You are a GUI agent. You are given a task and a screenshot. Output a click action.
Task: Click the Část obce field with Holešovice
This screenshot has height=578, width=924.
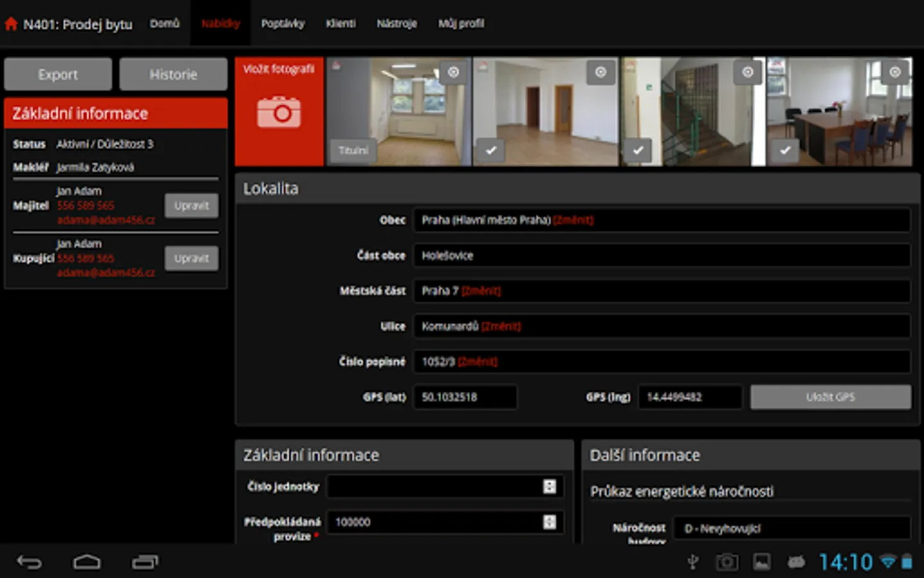click(x=662, y=256)
